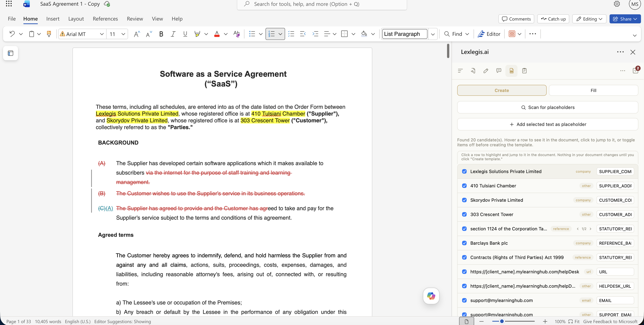This screenshot has width=644, height=325.
Task: Switch to the Layout tab
Action: point(76,19)
